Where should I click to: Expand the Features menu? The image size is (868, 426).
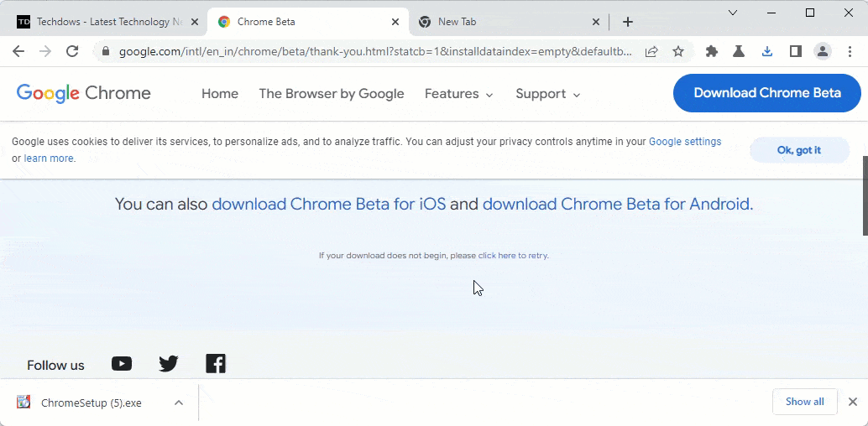point(458,94)
